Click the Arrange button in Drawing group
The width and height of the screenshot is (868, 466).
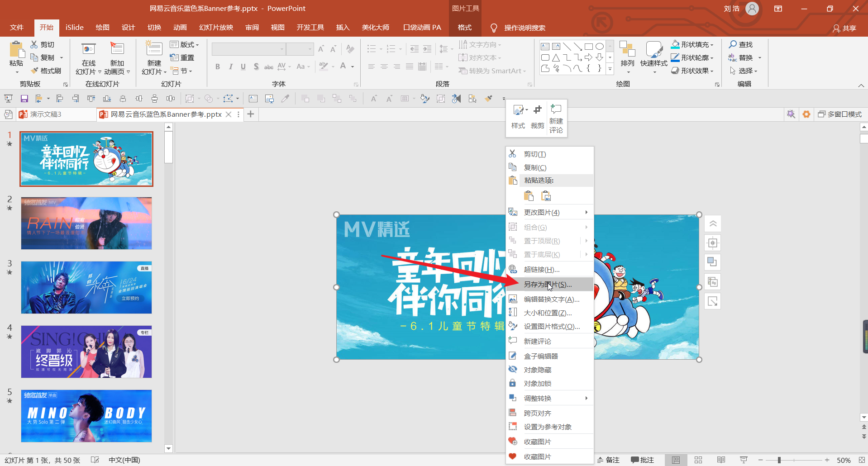click(x=627, y=57)
